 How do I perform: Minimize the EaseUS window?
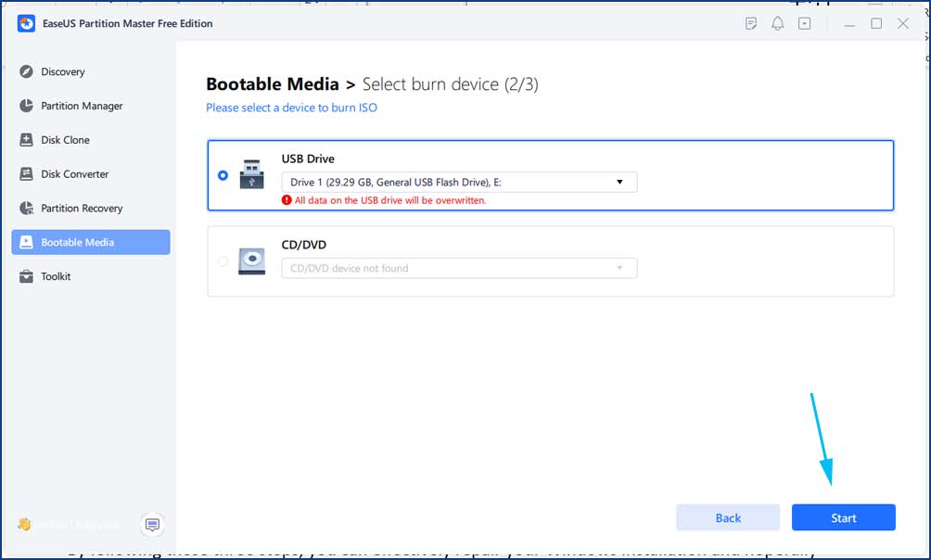pos(849,24)
